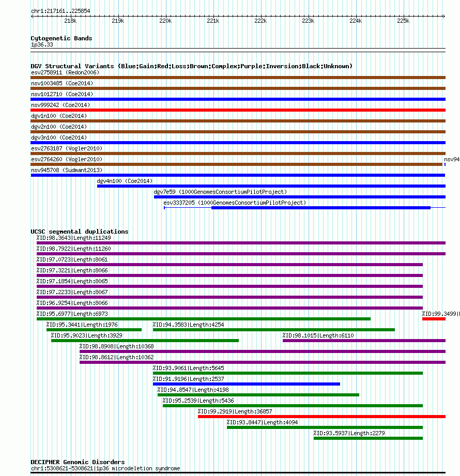The image size is (460, 476).
Task: Click the dgv4n100 (Coe2014) label
Action: pos(125,181)
